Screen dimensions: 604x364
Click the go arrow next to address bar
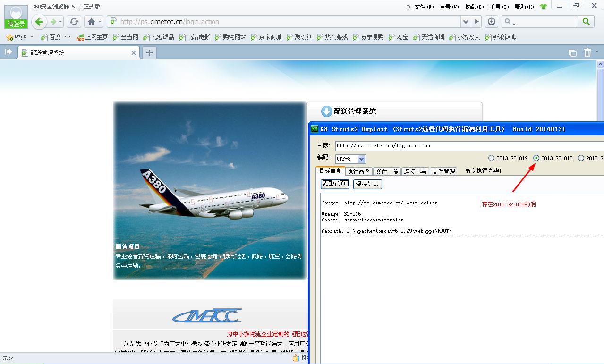[476, 22]
